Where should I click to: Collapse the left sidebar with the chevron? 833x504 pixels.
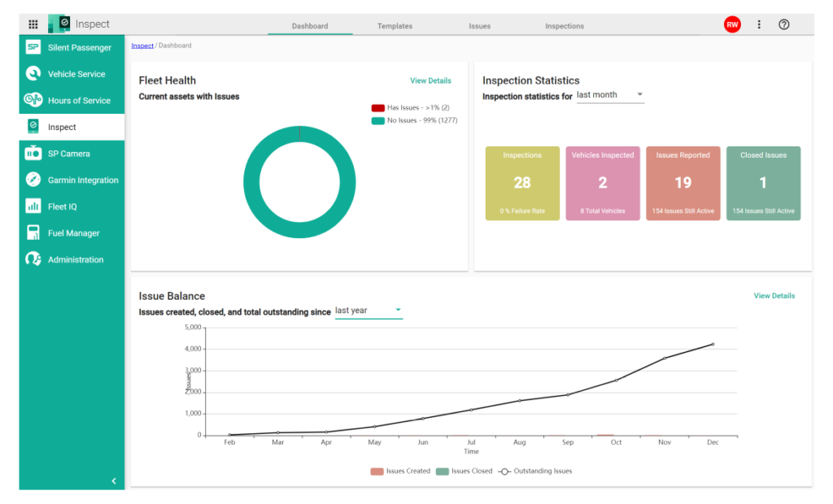click(114, 480)
